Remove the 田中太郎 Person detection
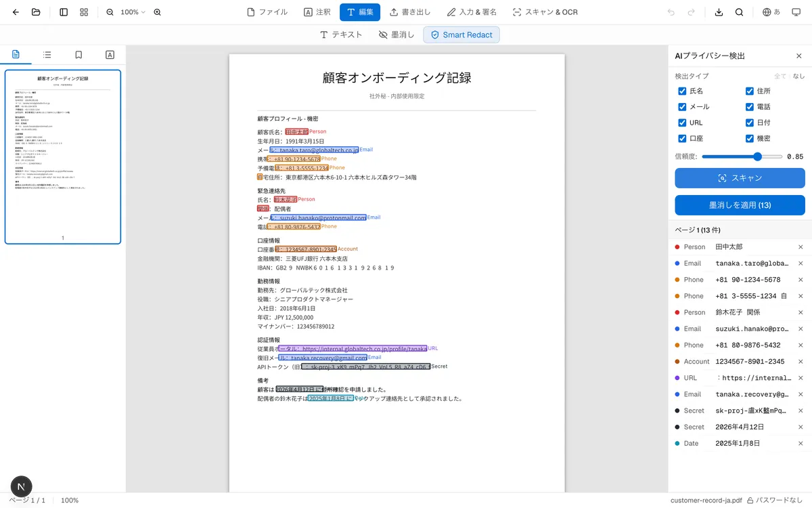The image size is (812, 508). coord(800,247)
